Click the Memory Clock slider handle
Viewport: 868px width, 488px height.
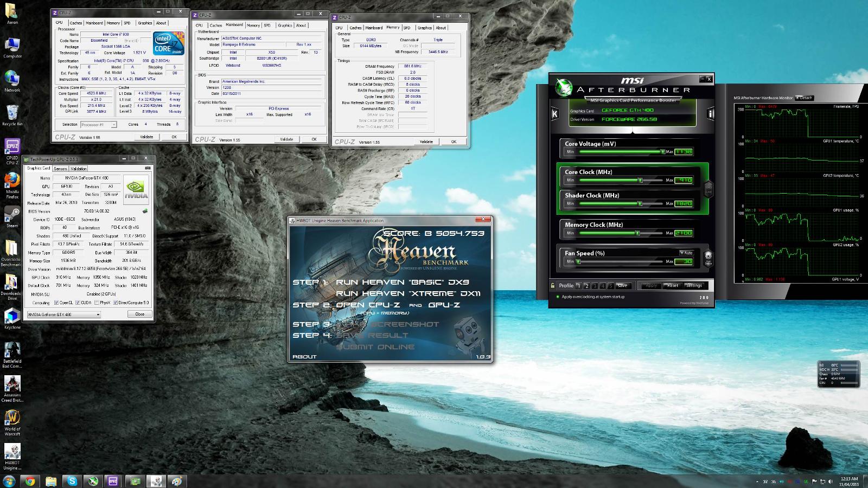[x=637, y=233]
